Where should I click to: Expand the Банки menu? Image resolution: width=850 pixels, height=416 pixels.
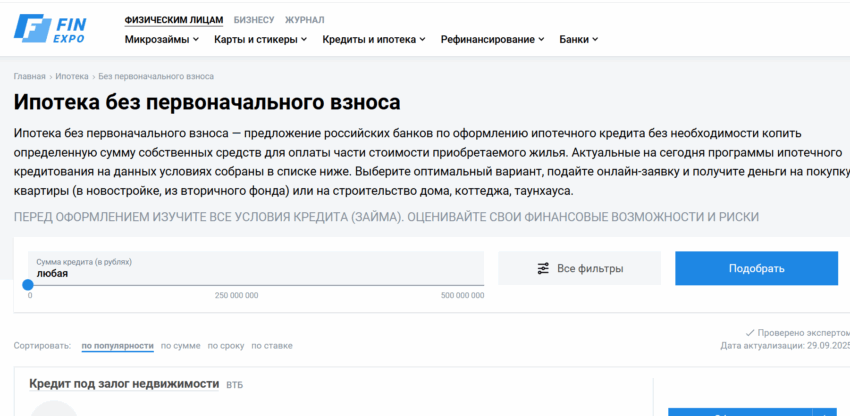click(578, 40)
